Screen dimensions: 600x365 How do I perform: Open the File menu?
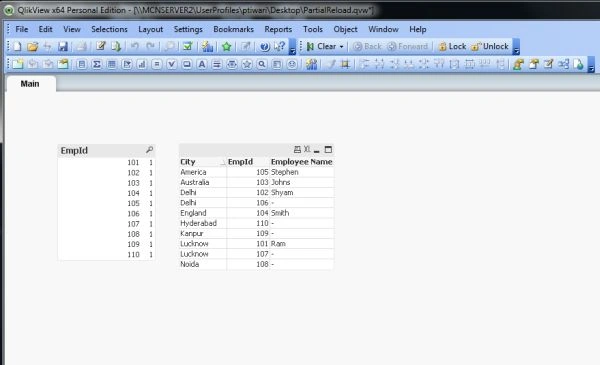point(22,29)
